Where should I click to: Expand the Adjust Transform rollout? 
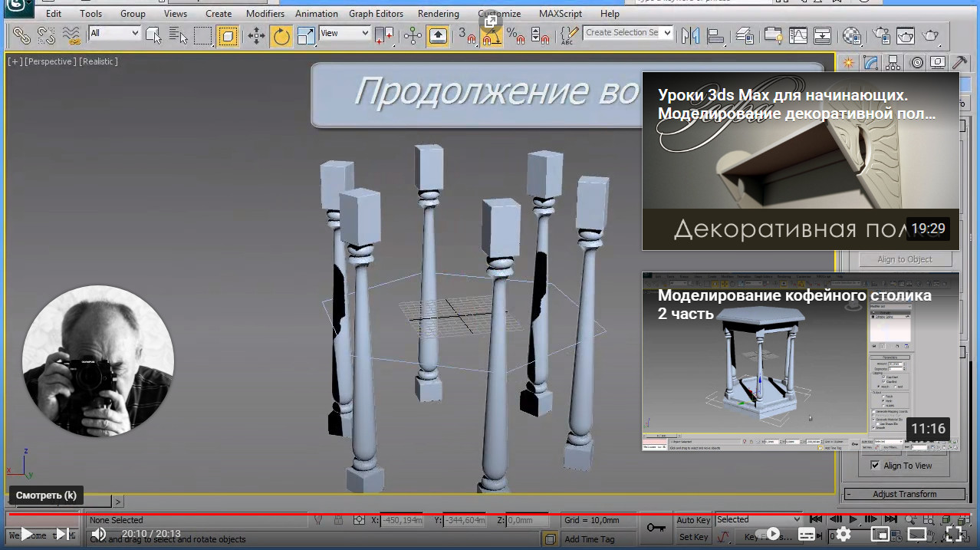click(904, 494)
